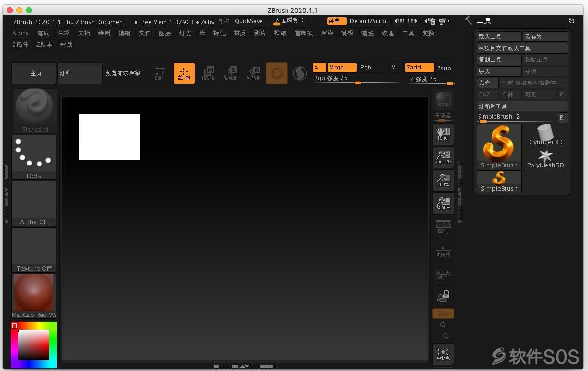The height and width of the screenshot is (371, 588).
Task: Open the Z插件 plugin menu
Action: coord(20,44)
